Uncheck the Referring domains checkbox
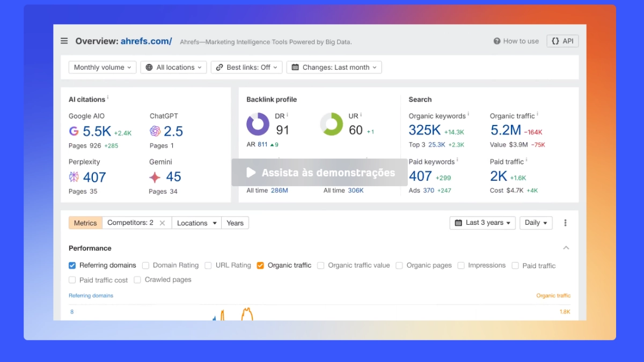Viewport: 644px width, 362px height. click(72, 265)
